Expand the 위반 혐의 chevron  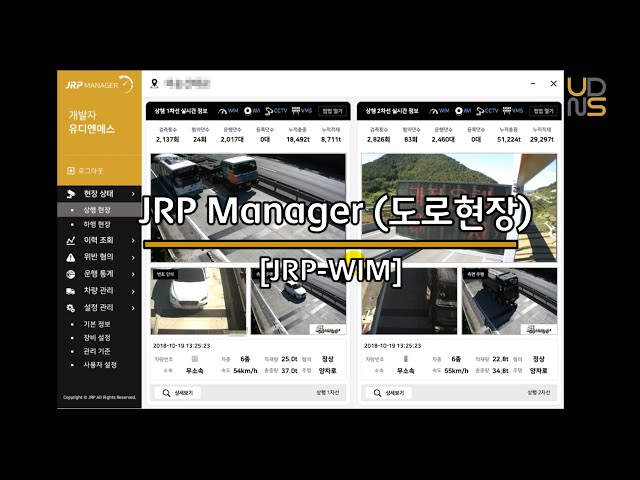click(x=133, y=258)
